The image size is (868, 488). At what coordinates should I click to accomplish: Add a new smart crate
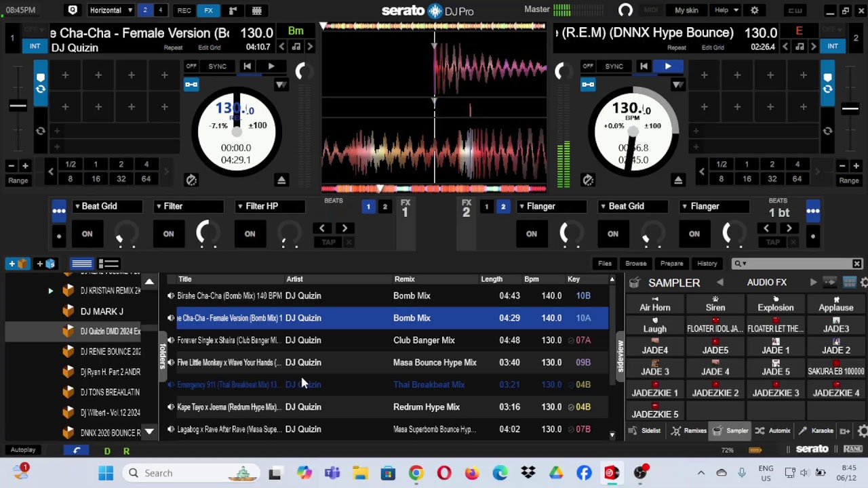point(46,264)
